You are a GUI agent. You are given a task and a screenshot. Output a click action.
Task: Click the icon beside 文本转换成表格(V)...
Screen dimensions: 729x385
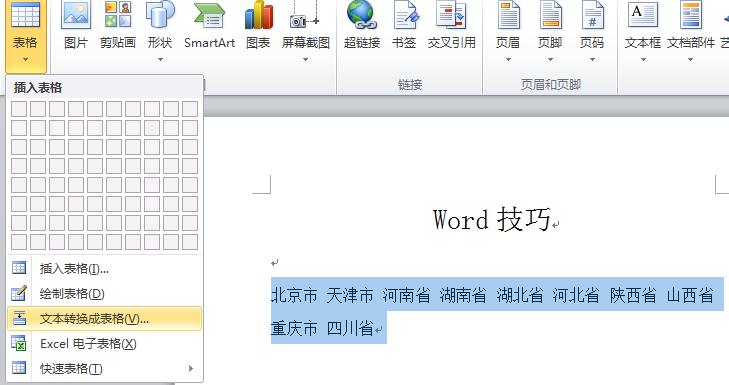click(19, 318)
